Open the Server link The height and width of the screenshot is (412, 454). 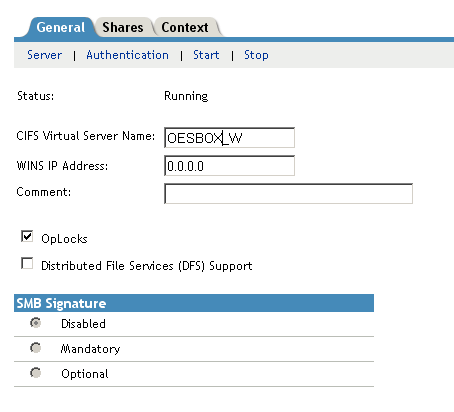[44, 55]
